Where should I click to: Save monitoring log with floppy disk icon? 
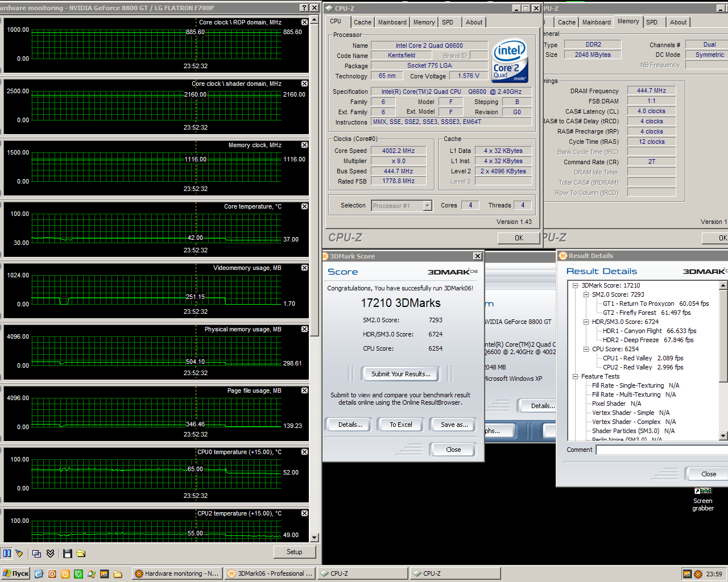tap(68, 553)
